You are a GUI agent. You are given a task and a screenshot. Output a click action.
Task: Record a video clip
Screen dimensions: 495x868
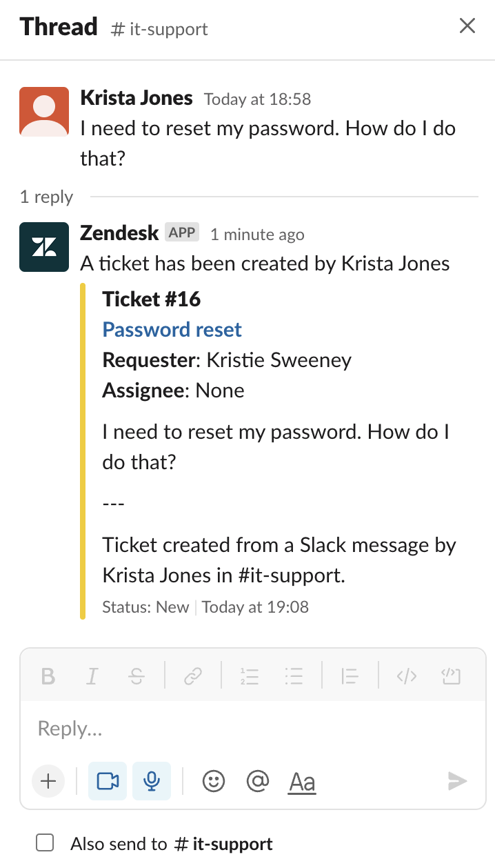point(108,781)
